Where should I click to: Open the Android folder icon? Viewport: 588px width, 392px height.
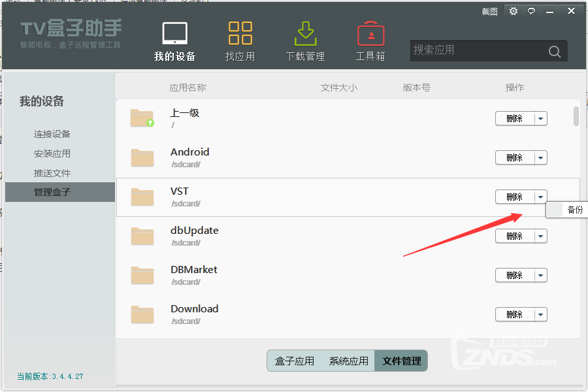pyautogui.click(x=142, y=157)
